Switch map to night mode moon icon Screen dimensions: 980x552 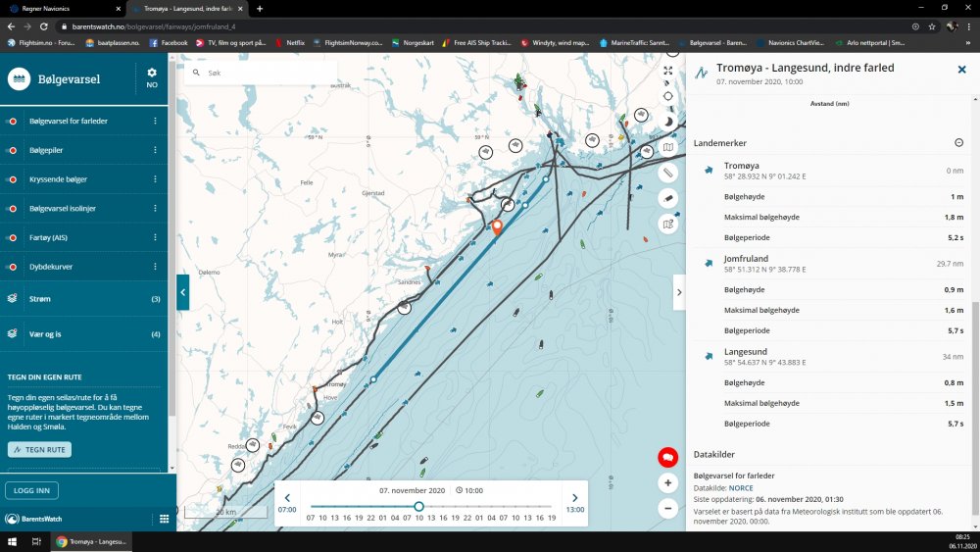[667, 122]
